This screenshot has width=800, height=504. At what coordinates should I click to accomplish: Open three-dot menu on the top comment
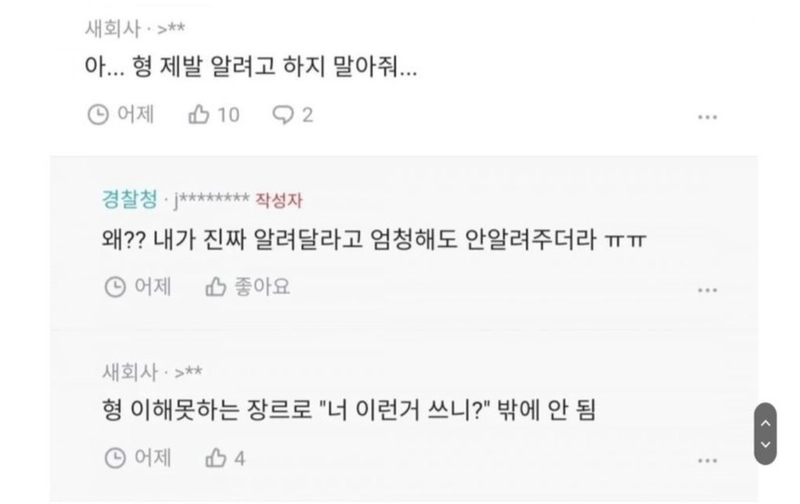click(x=707, y=117)
